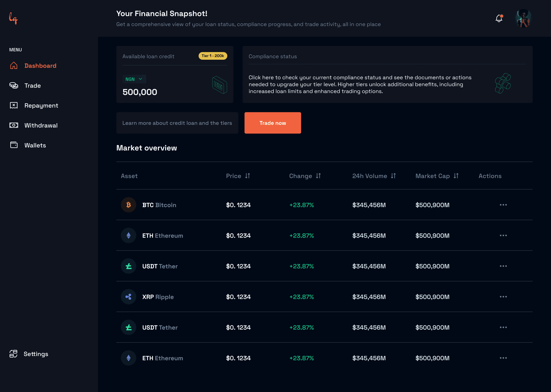Go to the Trade menu item

click(x=32, y=85)
